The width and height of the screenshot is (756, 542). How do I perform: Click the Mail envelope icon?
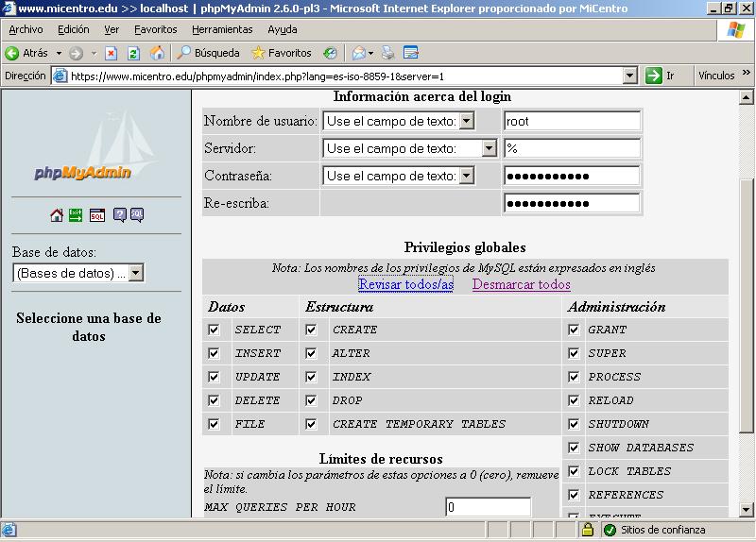[359, 53]
